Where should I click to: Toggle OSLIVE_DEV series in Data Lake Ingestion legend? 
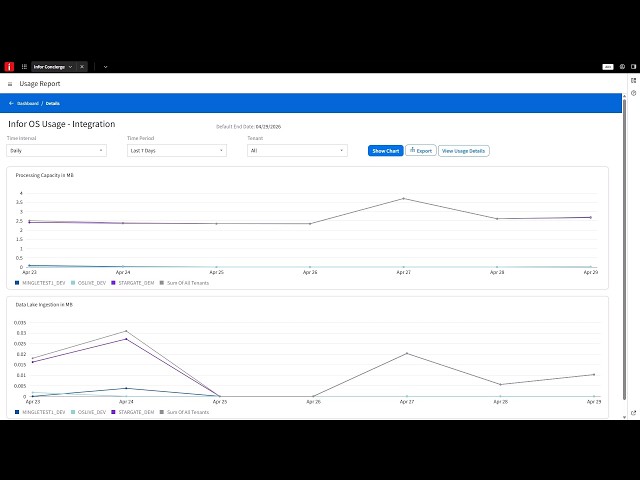click(x=89, y=412)
